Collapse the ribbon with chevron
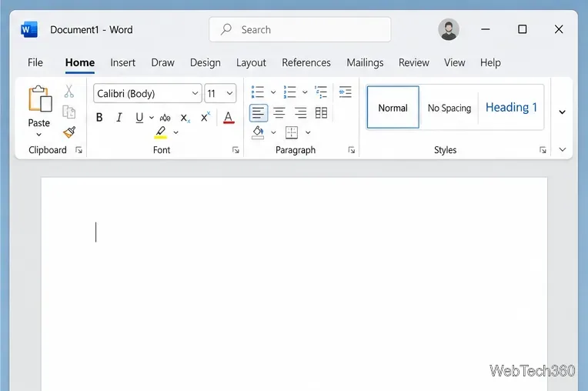The width and height of the screenshot is (588, 391). (563, 149)
